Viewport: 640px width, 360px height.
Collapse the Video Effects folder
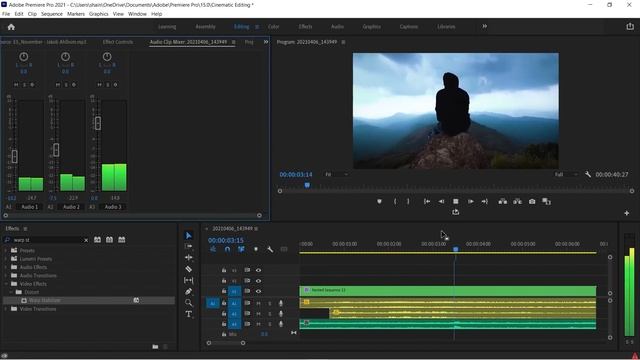point(6,284)
